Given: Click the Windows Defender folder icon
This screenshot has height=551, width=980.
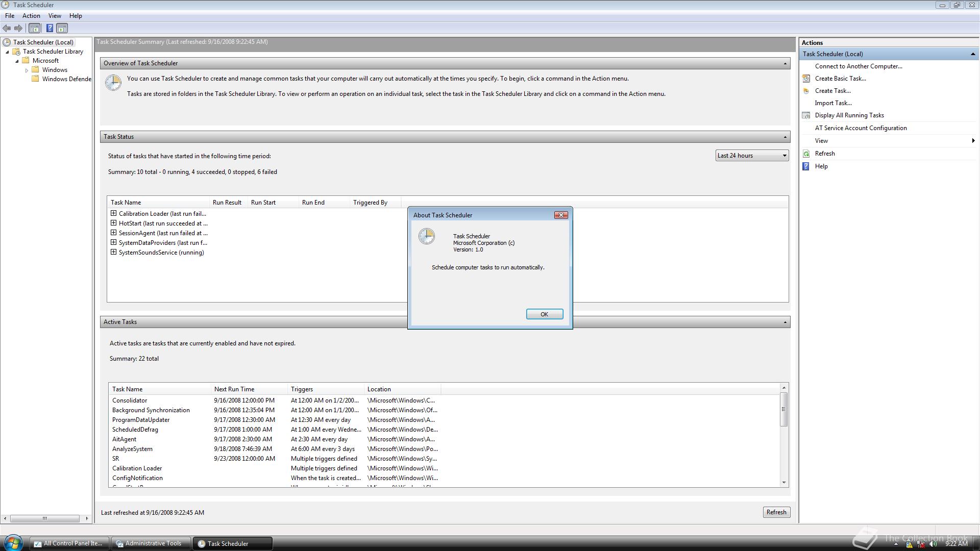Looking at the screenshot, I should 36,79.
